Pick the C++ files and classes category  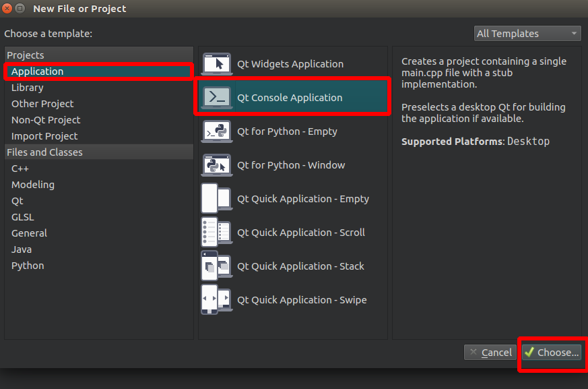tap(20, 169)
